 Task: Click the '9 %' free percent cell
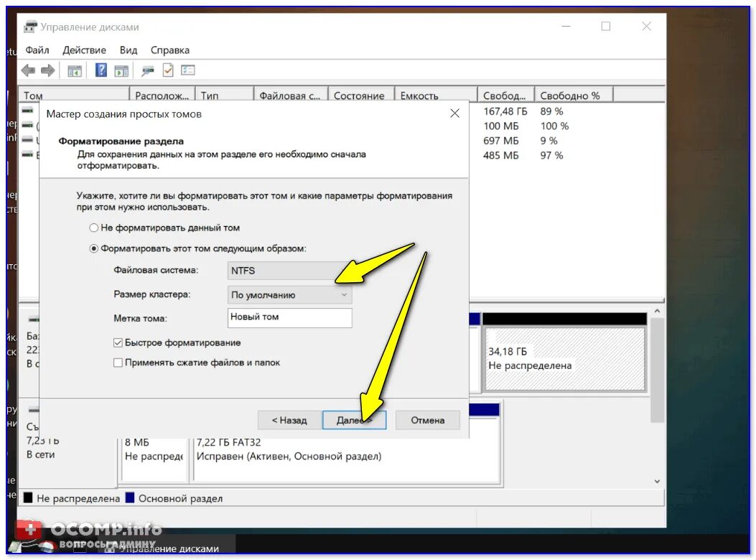tap(549, 141)
